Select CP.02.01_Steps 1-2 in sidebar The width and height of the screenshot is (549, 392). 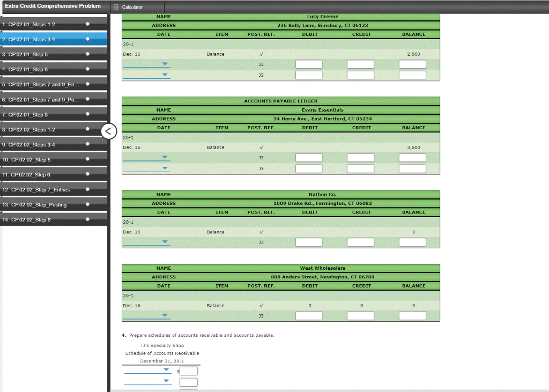click(54, 25)
